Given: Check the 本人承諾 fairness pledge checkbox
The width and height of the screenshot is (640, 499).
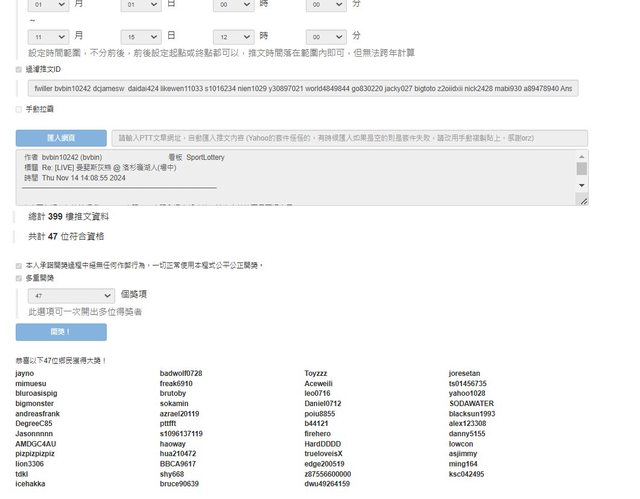Looking at the screenshot, I should click(19, 265).
